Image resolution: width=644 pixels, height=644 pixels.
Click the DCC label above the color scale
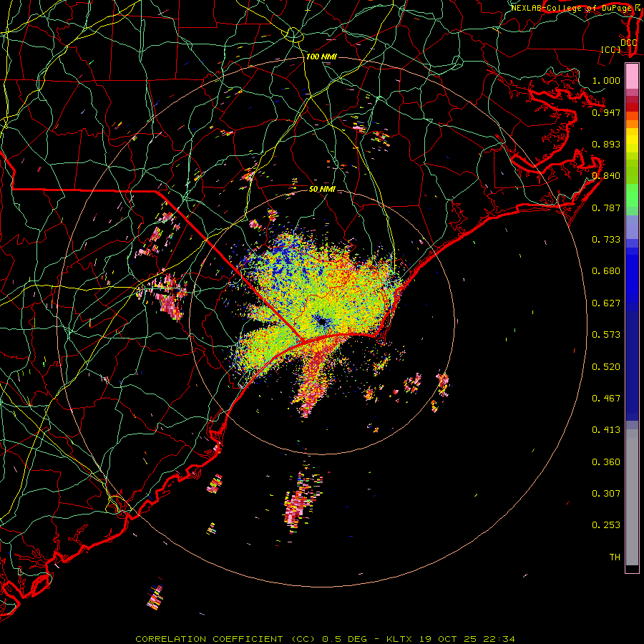628,43
